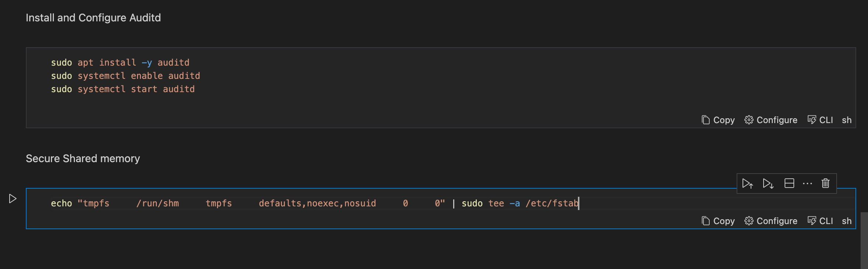Select the Secure Shared memory heading
The image size is (868, 269).
pyautogui.click(x=82, y=158)
